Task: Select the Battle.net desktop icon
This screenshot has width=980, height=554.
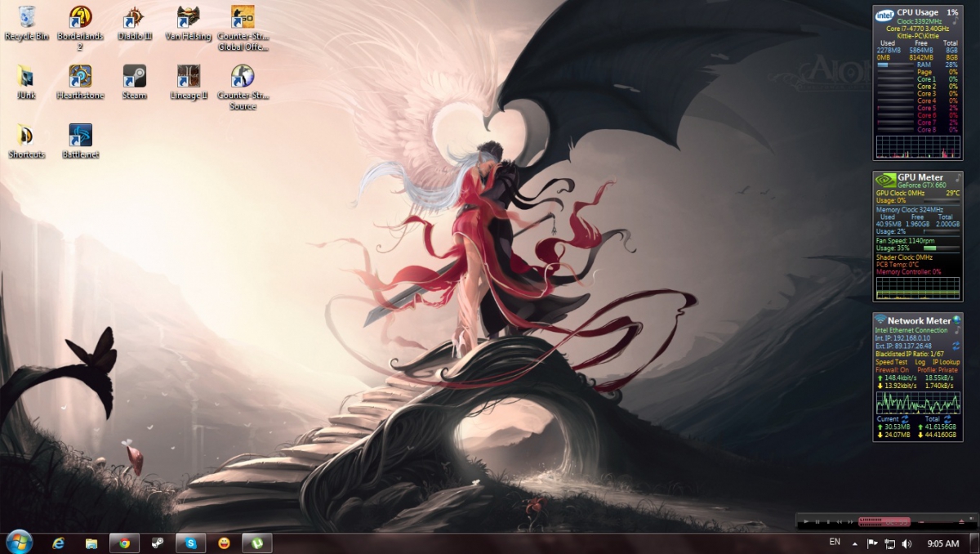Action: tap(80, 141)
